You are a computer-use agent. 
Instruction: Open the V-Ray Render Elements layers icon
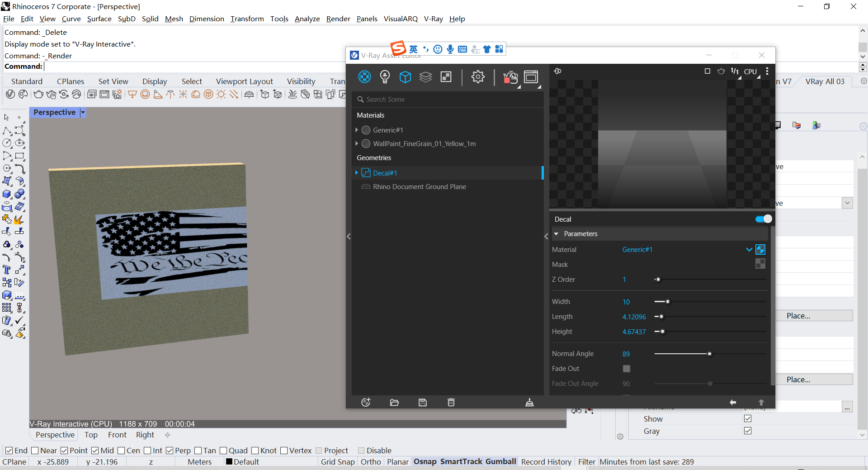tap(425, 77)
